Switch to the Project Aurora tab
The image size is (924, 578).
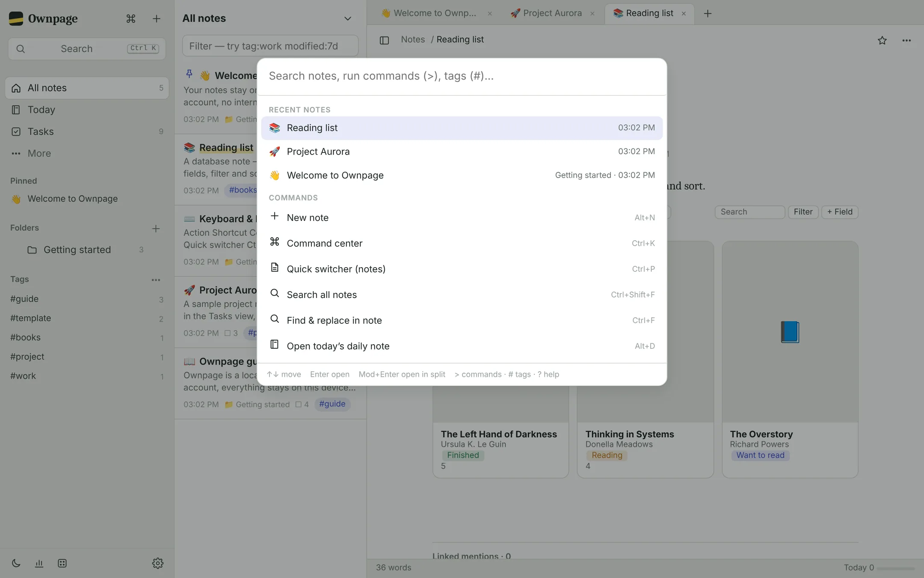[547, 13]
